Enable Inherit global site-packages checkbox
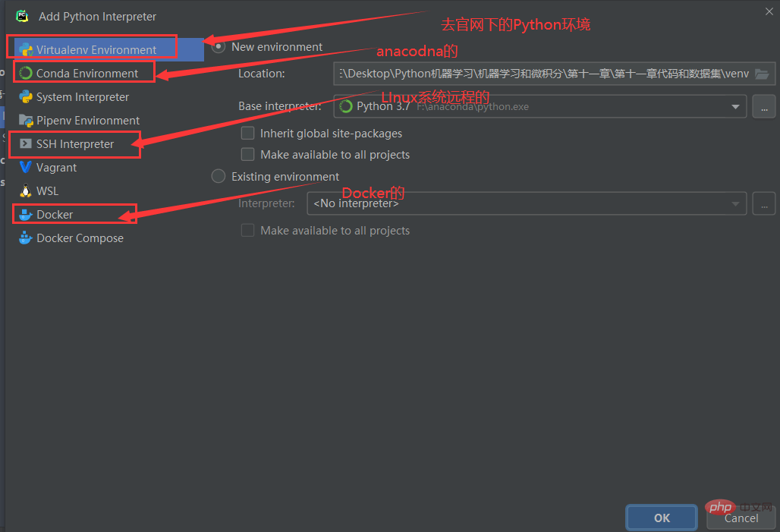This screenshot has height=532, width=780. pos(247,133)
